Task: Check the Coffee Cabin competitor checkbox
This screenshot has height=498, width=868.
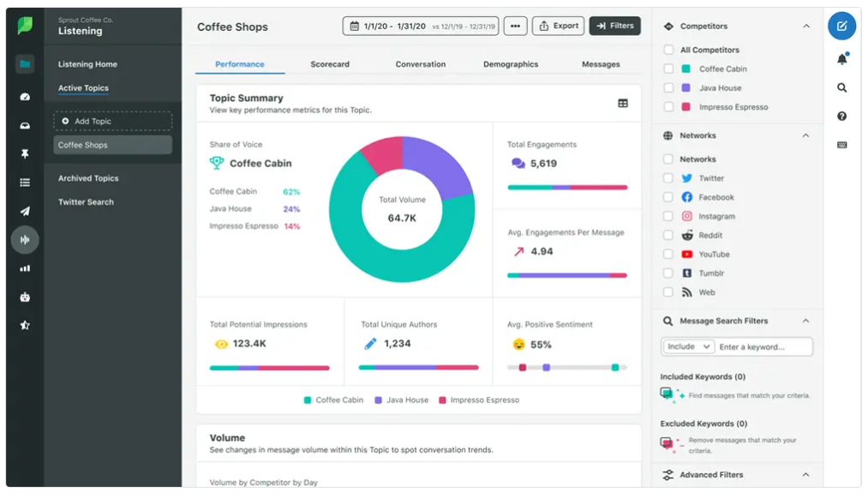Action: click(x=668, y=69)
